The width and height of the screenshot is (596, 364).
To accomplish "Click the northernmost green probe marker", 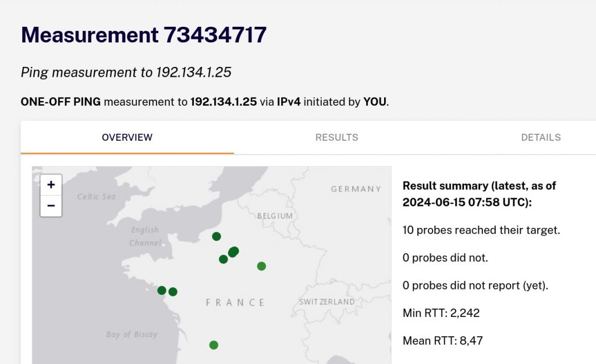I will click(217, 236).
